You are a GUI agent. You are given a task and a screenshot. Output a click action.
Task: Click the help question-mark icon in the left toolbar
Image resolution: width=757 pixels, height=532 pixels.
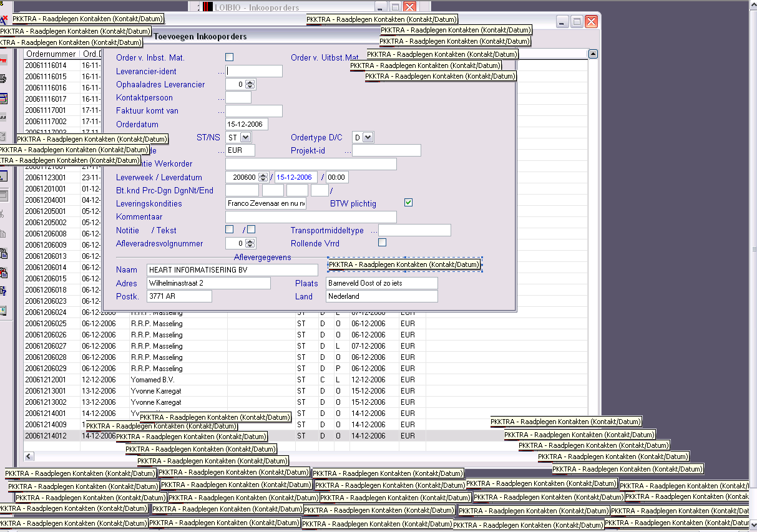3,291
